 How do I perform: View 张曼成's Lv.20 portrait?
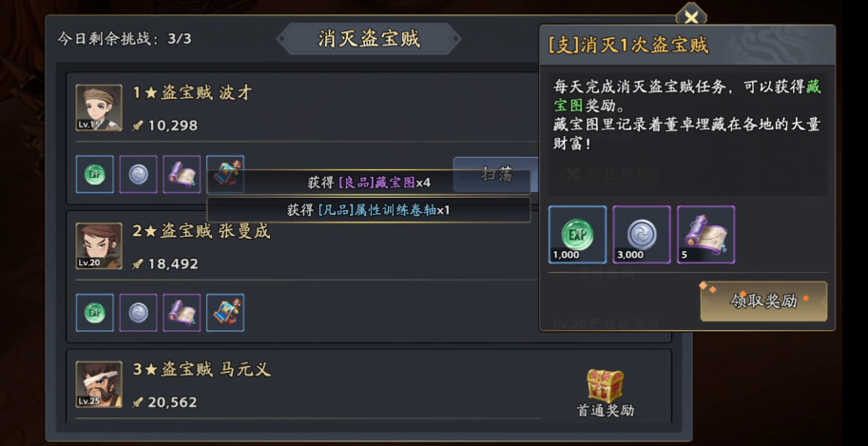tap(99, 246)
